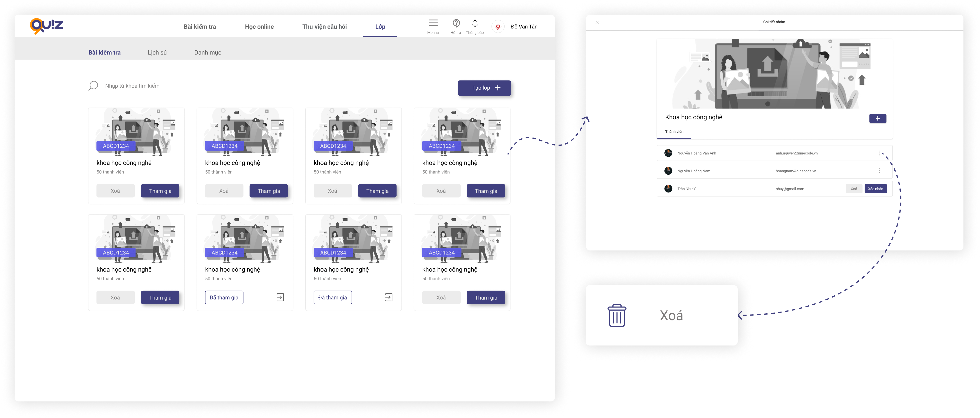
Task: Click Xoá on bottom row's fourth card
Action: [441, 297]
